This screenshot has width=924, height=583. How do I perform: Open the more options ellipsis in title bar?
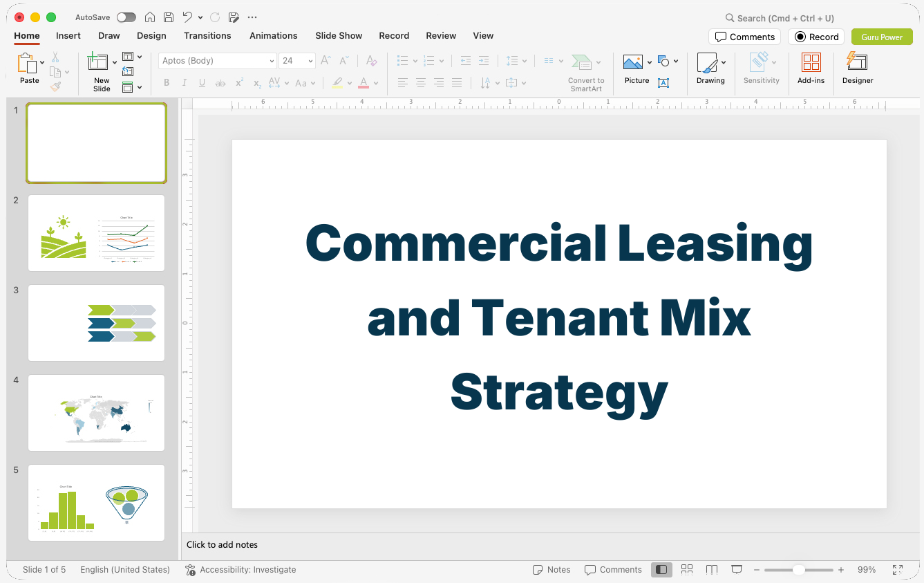252,17
